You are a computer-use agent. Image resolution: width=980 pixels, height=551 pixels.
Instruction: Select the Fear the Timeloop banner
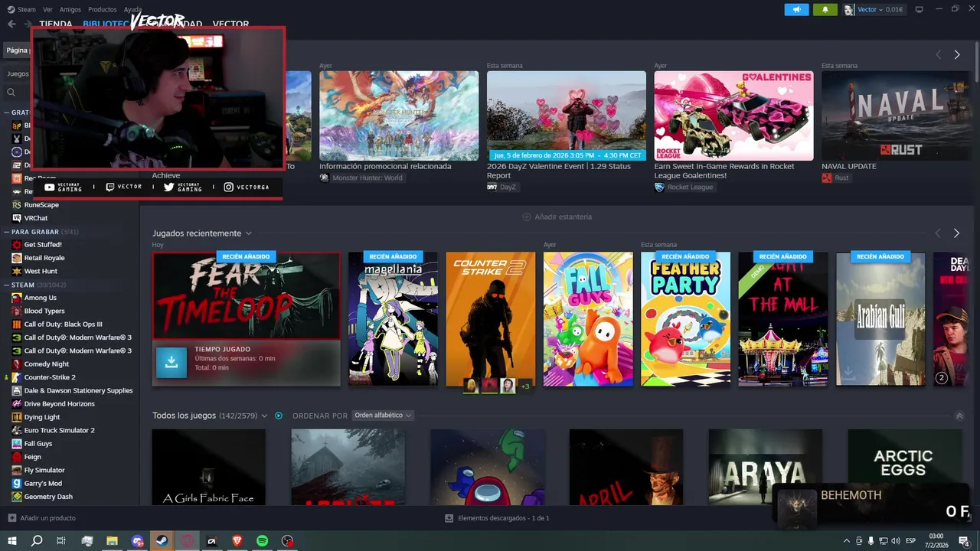click(x=246, y=295)
